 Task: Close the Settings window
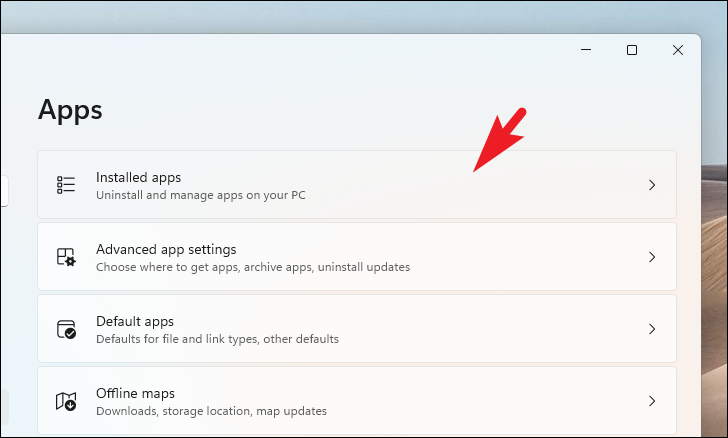click(678, 50)
